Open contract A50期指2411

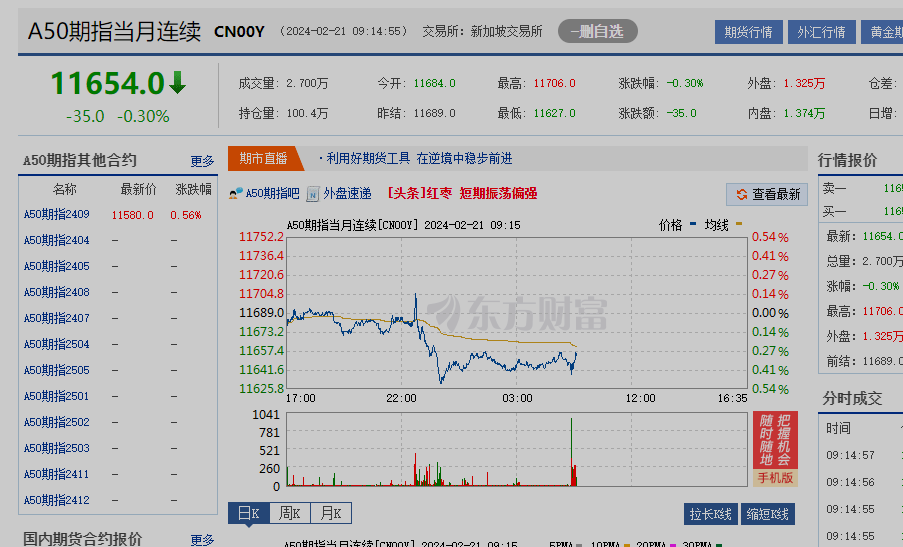[56, 474]
